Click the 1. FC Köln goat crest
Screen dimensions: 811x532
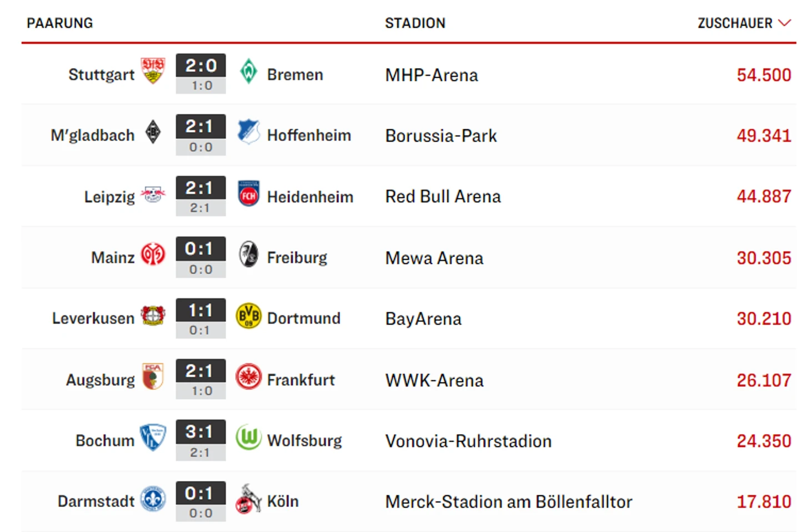click(x=248, y=499)
